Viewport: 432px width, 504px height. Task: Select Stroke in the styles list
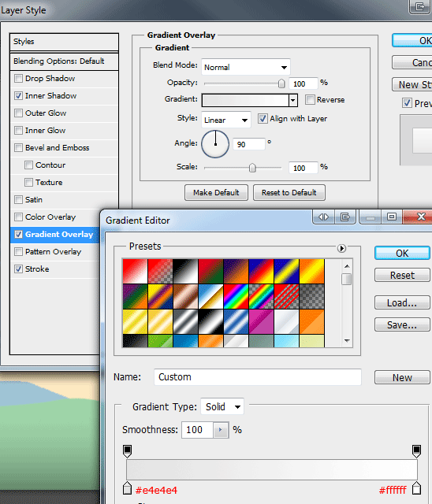37,269
